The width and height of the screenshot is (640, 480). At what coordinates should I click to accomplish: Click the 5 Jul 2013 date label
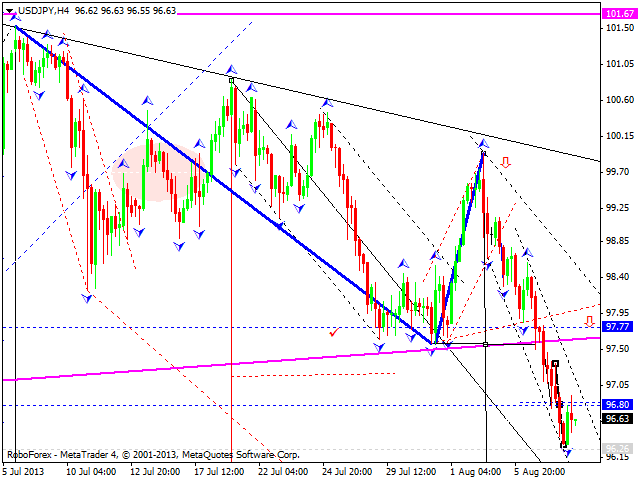[x=23, y=472]
